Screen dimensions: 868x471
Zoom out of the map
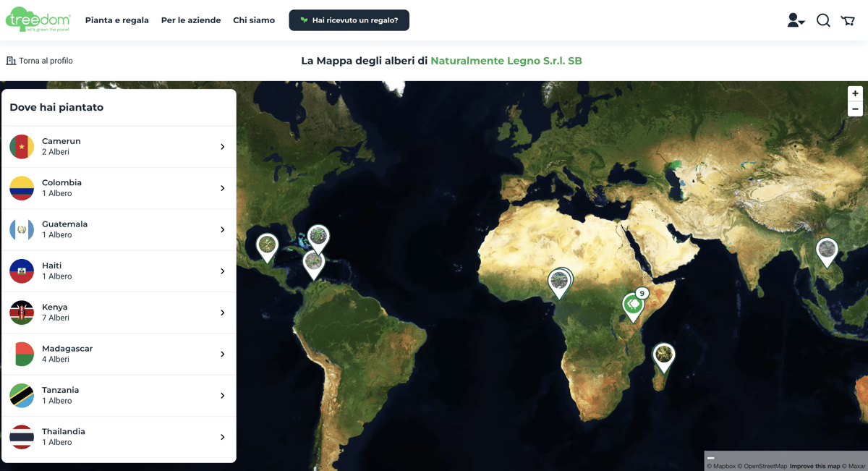coord(855,109)
